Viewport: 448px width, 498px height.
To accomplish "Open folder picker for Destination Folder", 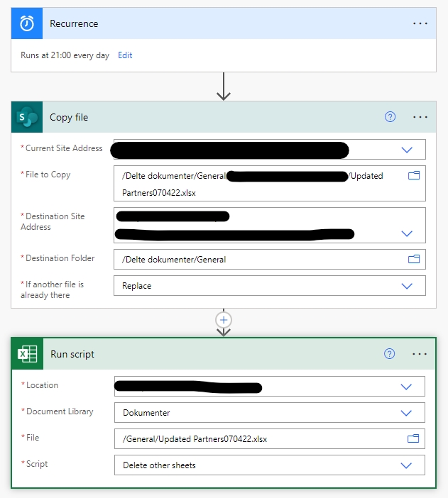I will tap(414, 259).
